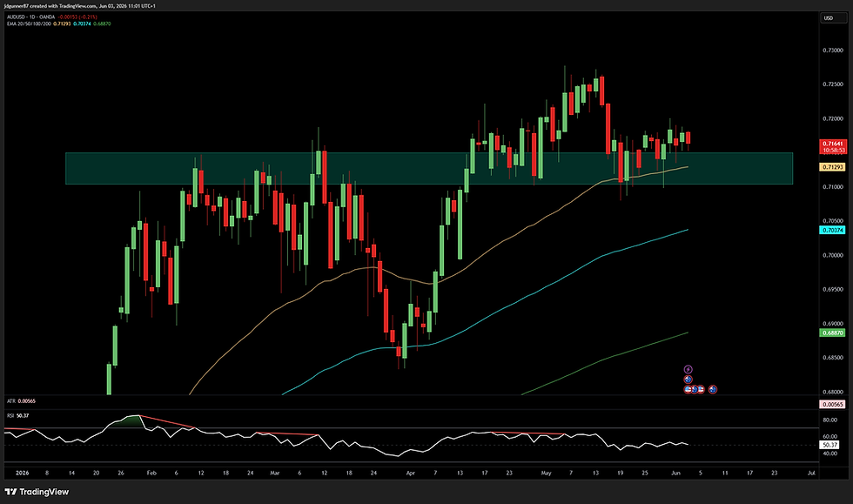Click the 0.69500 price axis label
The width and height of the screenshot is (853, 504).
coord(833,290)
